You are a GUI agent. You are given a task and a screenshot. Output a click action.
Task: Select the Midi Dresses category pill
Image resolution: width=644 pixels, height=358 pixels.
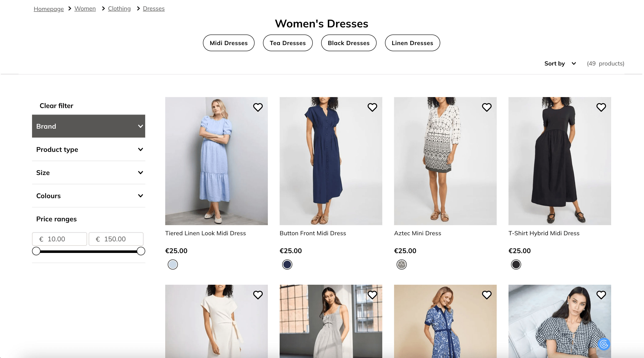click(x=228, y=43)
